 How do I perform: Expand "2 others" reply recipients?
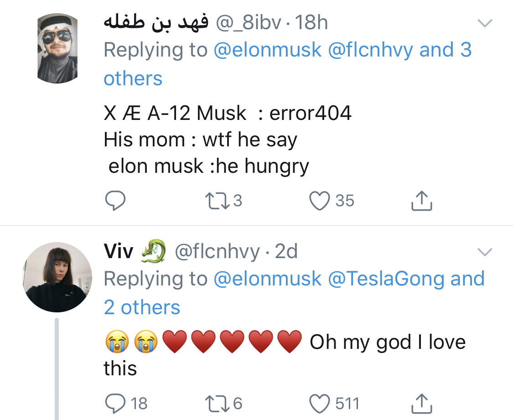click(x=142, y=307)
